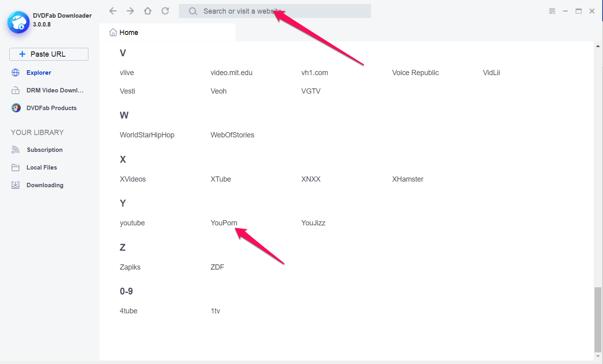The width and height of the screenshot is (603, 364).
Task: Click the magnifier search icon
Action: (x=193, y=11)
